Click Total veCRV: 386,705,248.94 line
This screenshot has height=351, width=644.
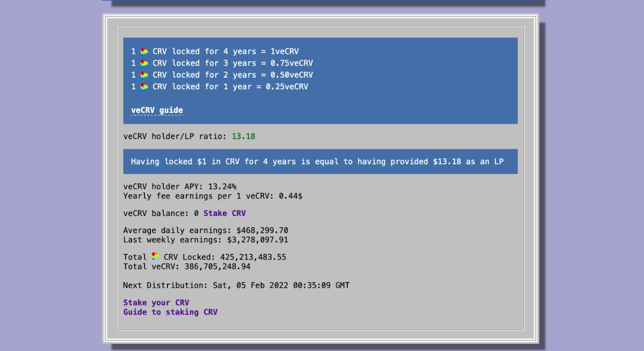pos(187,266)
